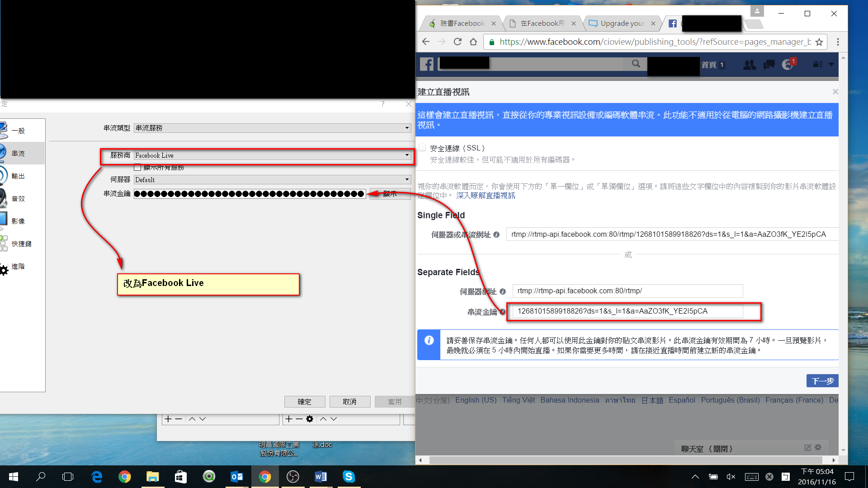Screen dimensions: 868x488
Task: Open the 進階 advanced settings gear
Action: pos(18,267)
